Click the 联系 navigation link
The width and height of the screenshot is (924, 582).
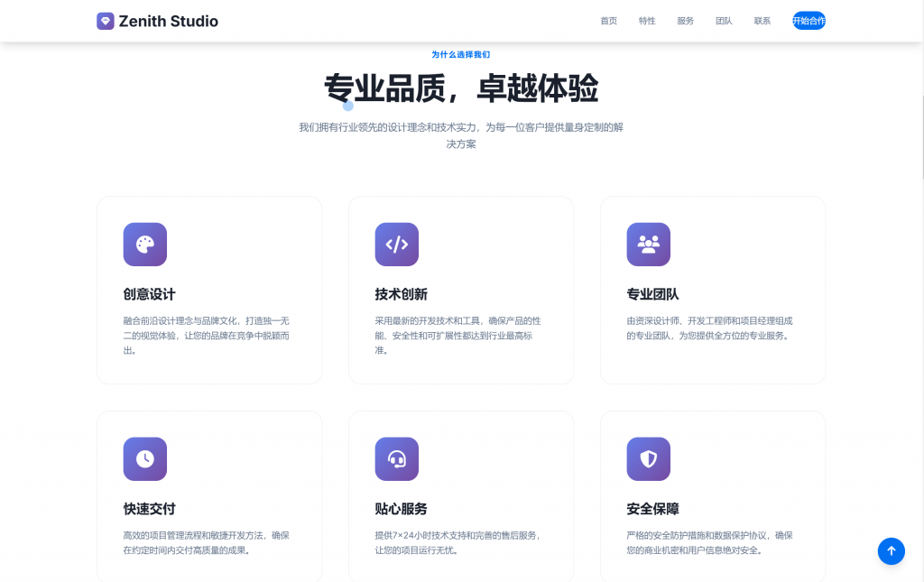[x=762, y=20]
